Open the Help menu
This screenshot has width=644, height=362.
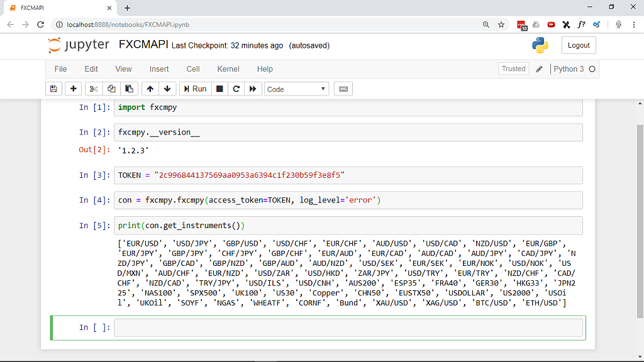tap(265, 69)
